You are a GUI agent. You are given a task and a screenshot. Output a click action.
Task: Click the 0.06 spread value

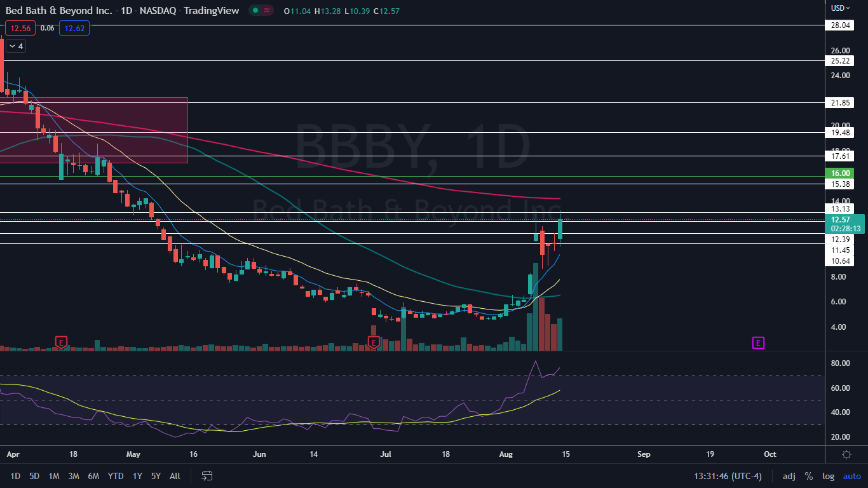pyautogui.click(x=47, y=28)
